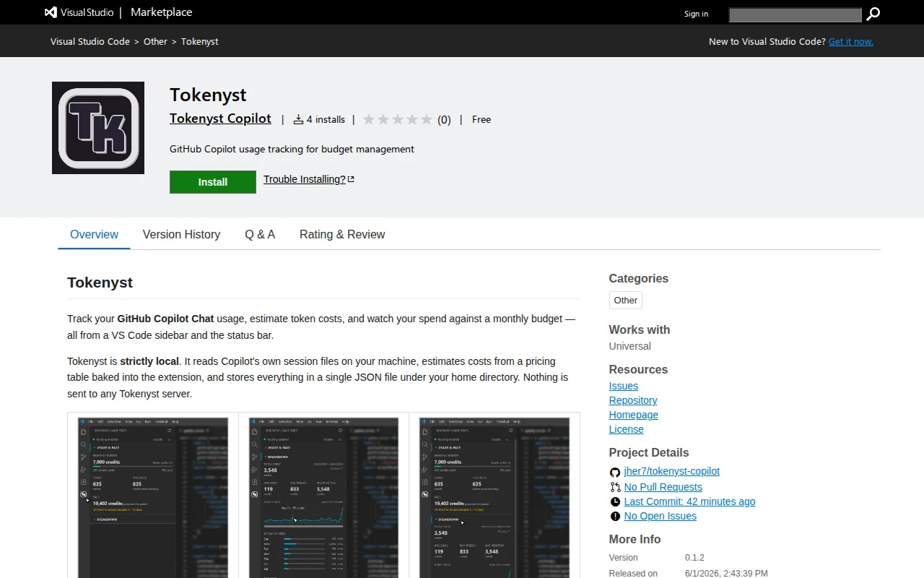This screenshot has height=578, width=924.
Task: Click the alert icon beside No Open Issues
Action: click(615, 516)
